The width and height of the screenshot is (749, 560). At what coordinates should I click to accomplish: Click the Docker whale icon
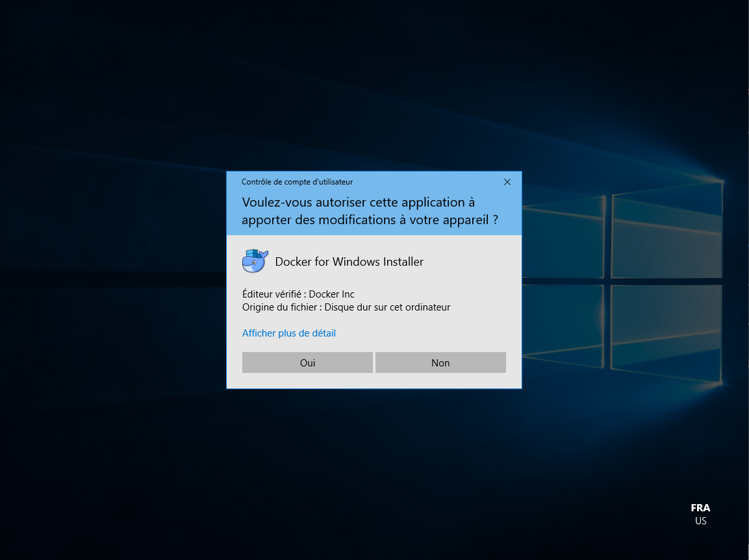point(255,261)
